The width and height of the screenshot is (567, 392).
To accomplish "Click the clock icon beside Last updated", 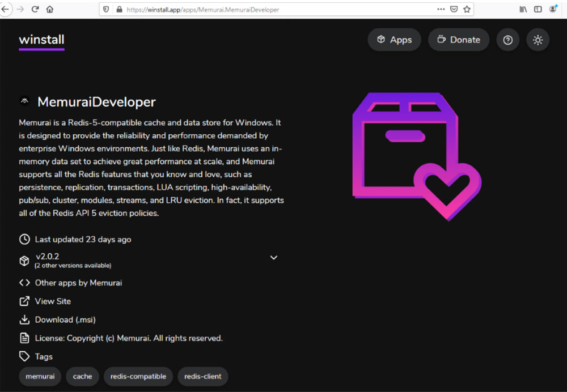I will point(24,239).
